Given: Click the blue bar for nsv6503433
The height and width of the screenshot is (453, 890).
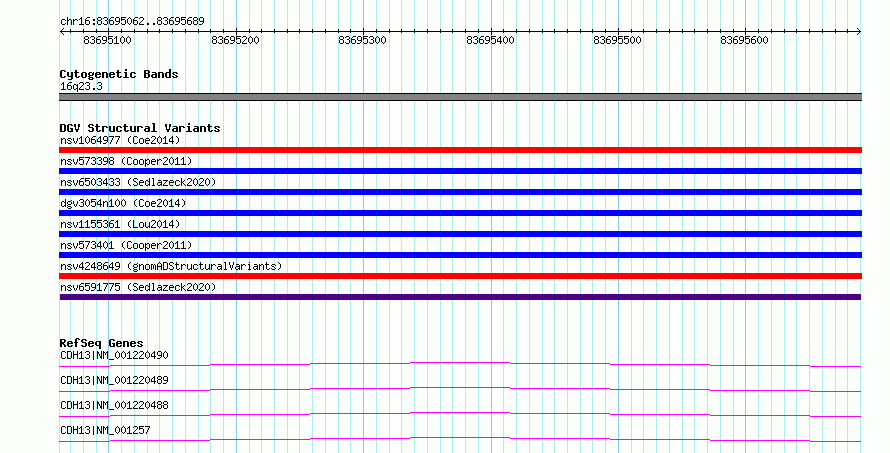Looking at the screenshot, I should [x=460, y=192].
